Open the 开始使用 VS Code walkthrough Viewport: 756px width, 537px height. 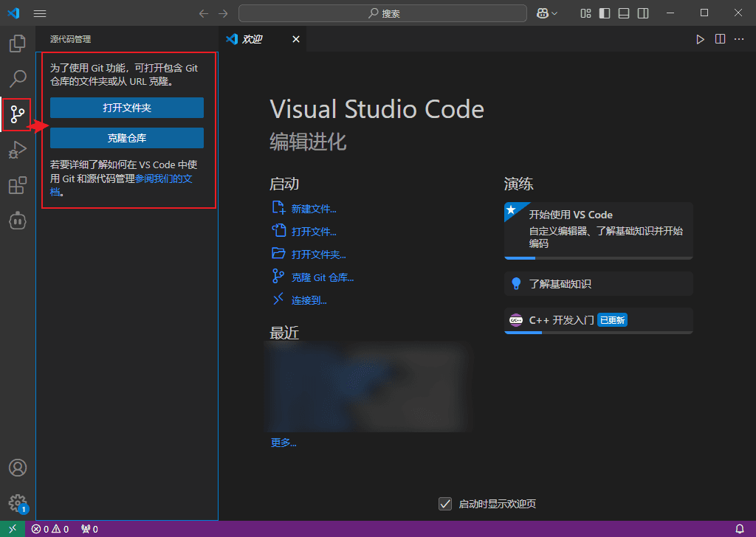(x=598, y=231)
